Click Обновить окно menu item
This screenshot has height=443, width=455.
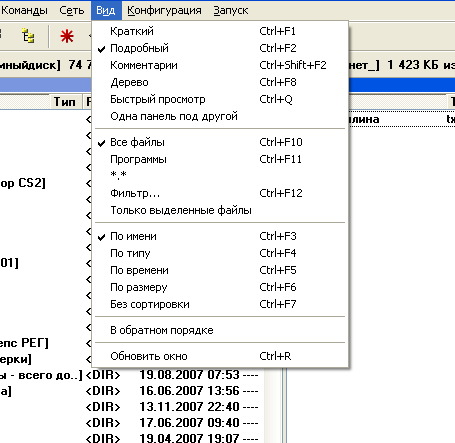[x=220, y=356]
